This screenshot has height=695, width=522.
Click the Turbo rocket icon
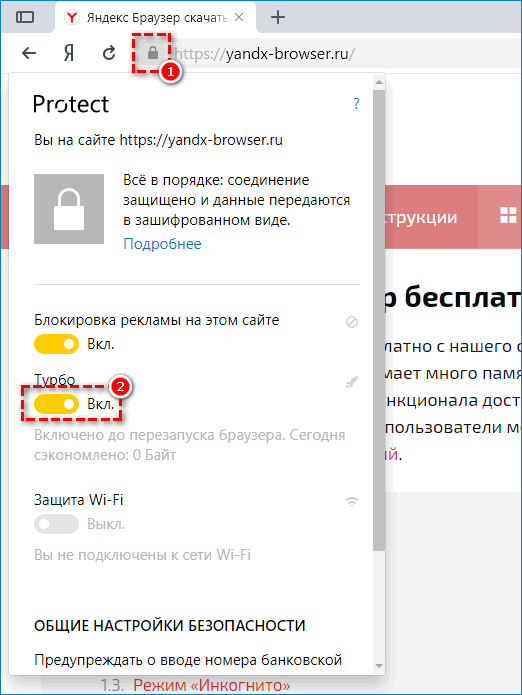[x=352, y=382]
